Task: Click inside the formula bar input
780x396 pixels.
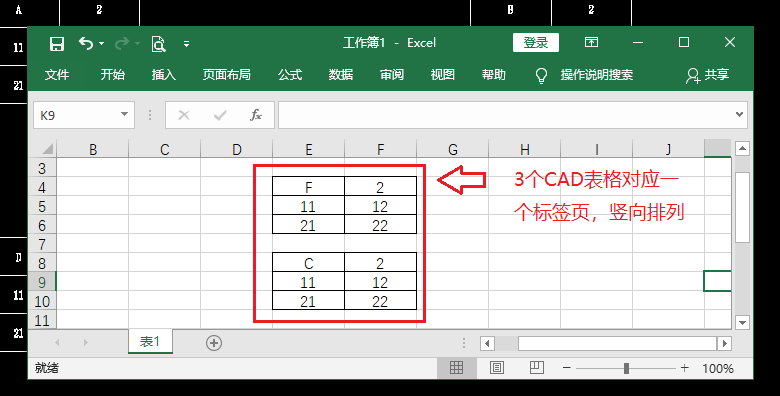Action: click(506, 115)
